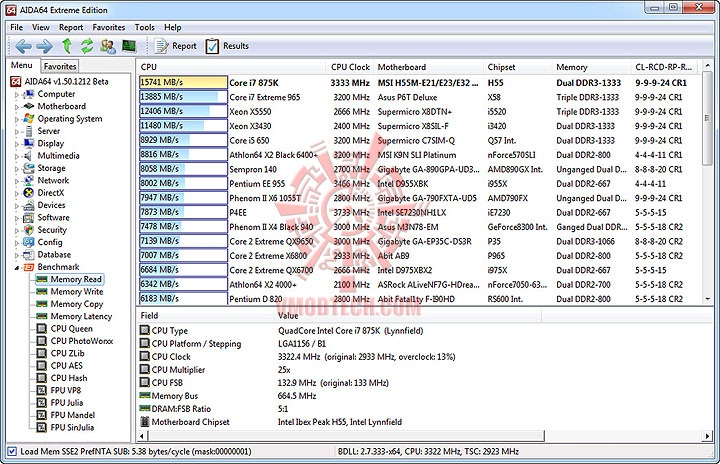Expand the Storage tree node
720x464 pixels.
coord(17,169)
